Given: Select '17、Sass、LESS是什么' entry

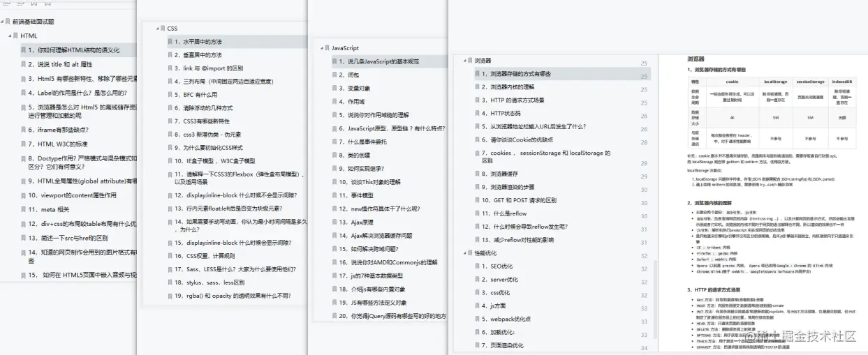Looking at the screenshot, I should coord(235,269).
